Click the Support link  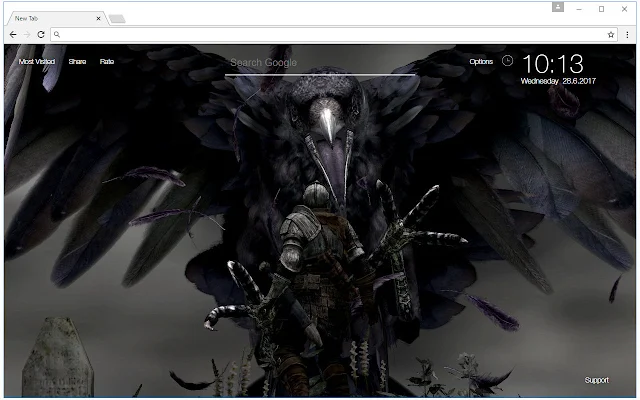coord(596,380)
